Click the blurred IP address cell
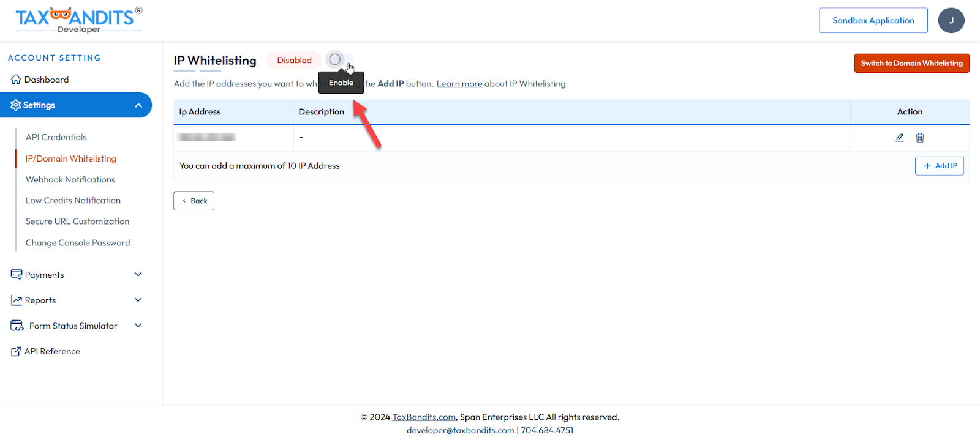The height and width of the screenshot is (443, 980). (206, 138)
